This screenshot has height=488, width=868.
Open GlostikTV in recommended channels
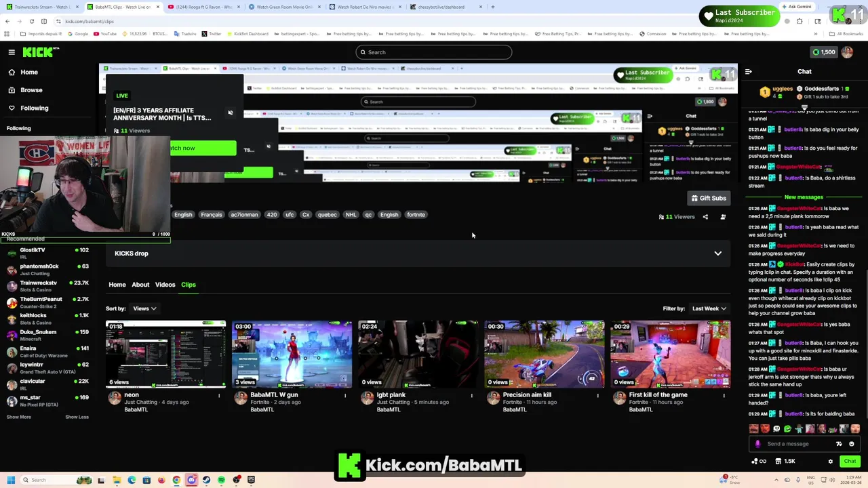coord(47,253)
